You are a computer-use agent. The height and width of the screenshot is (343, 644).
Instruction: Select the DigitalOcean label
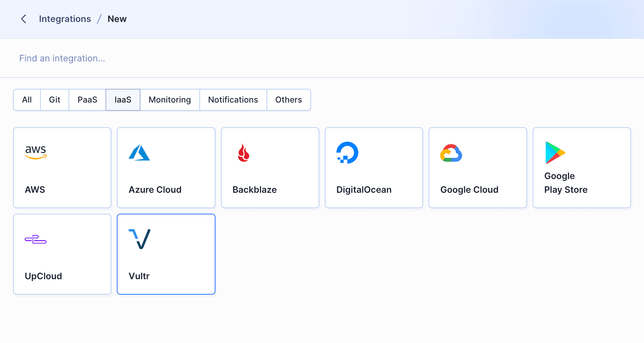click(364, 190)
